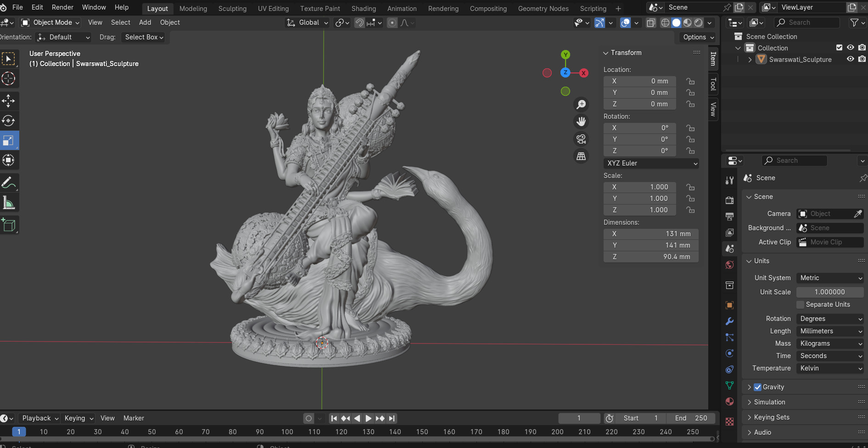Toggle Location X lock icon
The height and width of the screenshot is (448, 868).
coord(690,81)
